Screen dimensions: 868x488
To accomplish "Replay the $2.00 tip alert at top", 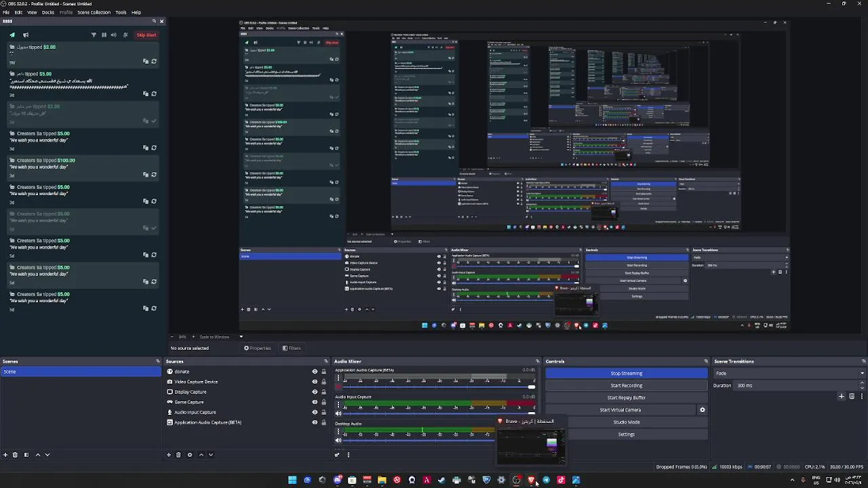I will click(154, 61).
